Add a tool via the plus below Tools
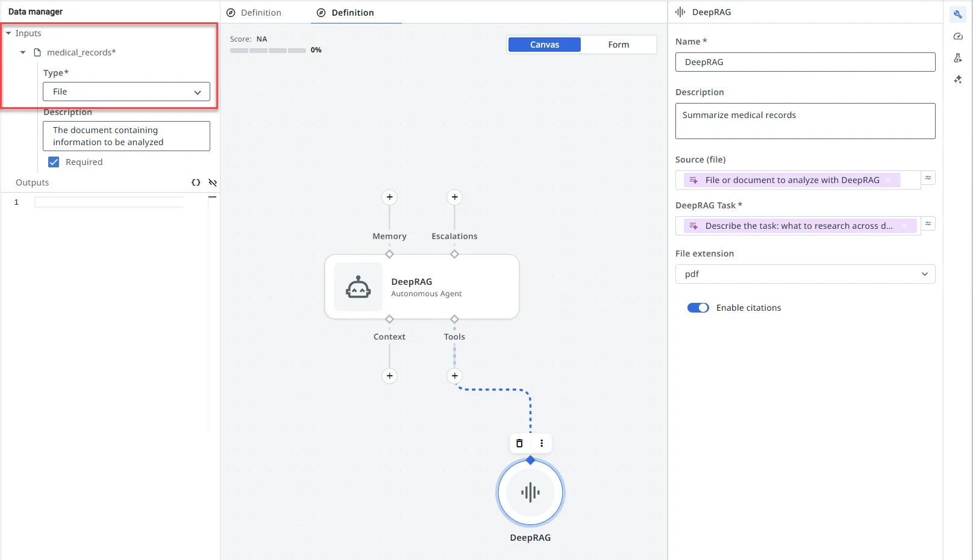This screenshot has height=560, width=973. click(x=454, y=376)
